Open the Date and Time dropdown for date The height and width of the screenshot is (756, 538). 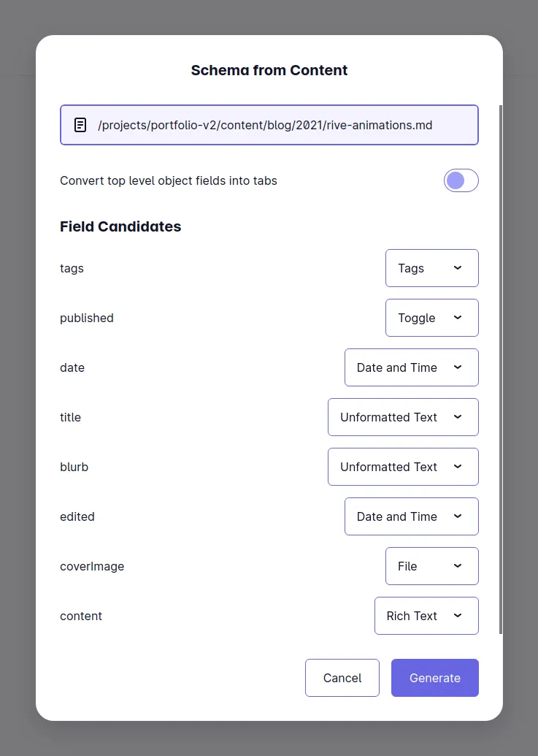point(411,367)
